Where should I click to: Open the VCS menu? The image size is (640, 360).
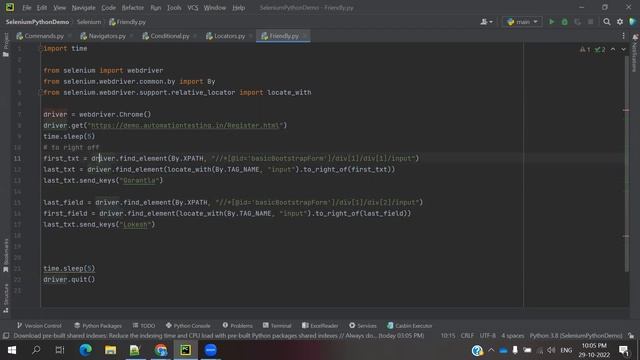tap(193, 8)
